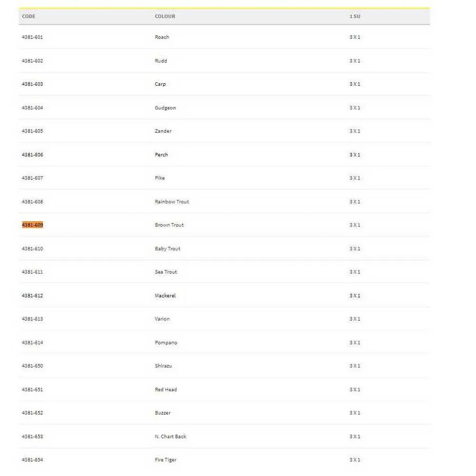Choose the Pompano colour row
476x476 pixels.
pyautogui.click(x=166, y=343)
